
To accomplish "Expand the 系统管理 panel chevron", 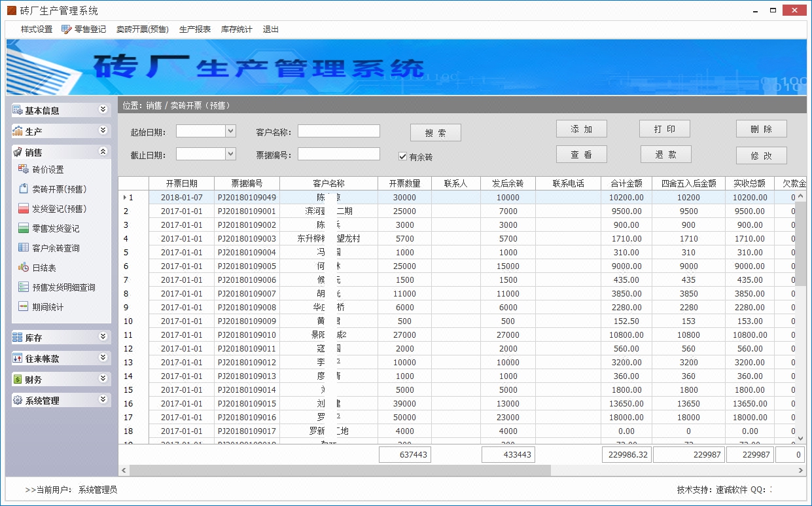I will coord(103,399).
